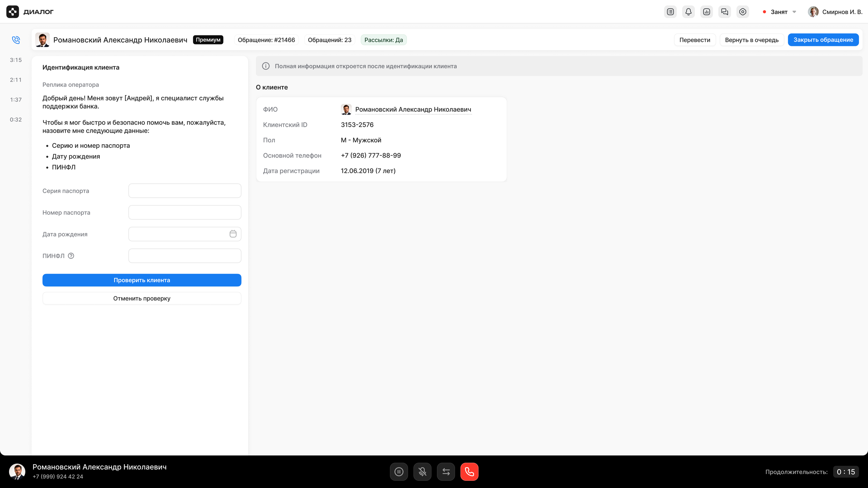The height and width of the screenshot is (488, 868).
Task: Open client name link in ФИО row
Action: (x=413, y=110)
